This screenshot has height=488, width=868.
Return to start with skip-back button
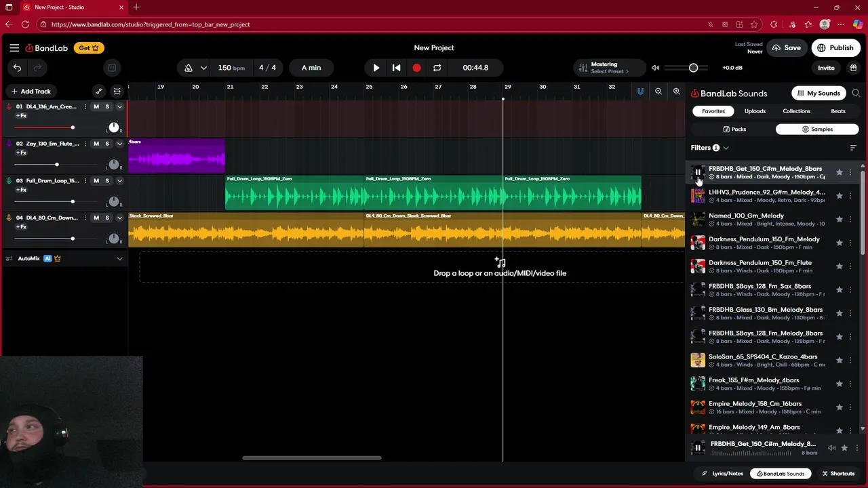coord(397,68)
